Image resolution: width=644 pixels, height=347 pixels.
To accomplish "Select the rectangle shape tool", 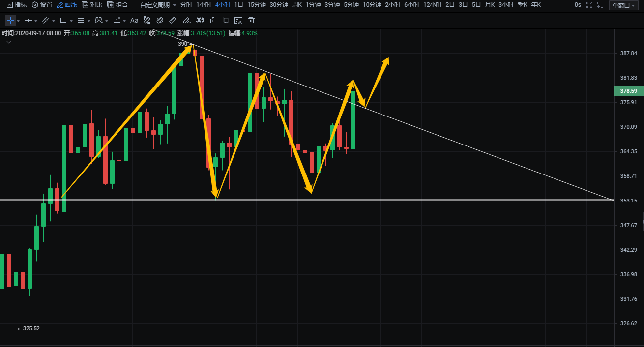I will (63, 21).
